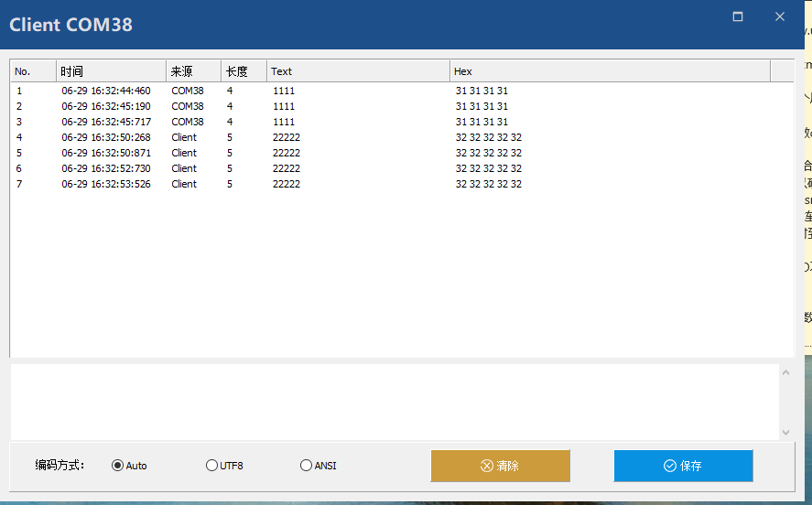This screenshot has height=505, width=812.
Task: Click the scroll up arrow of text box
Action: click(785, 371)
